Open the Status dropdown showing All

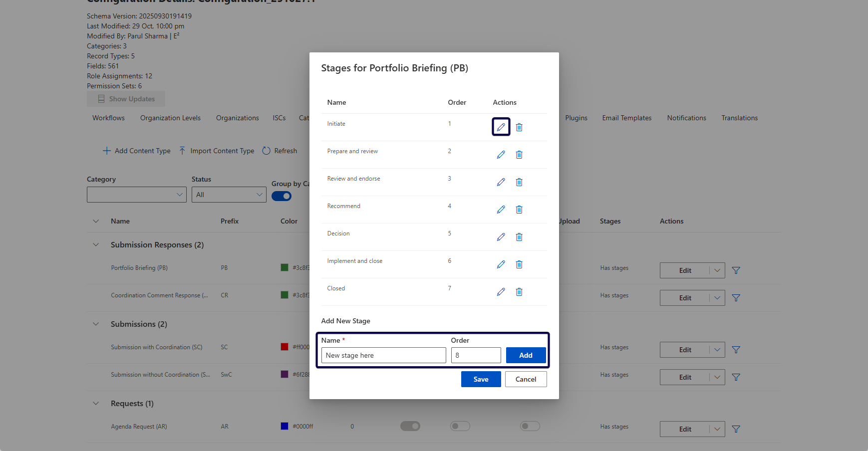(x=229, y=195)
